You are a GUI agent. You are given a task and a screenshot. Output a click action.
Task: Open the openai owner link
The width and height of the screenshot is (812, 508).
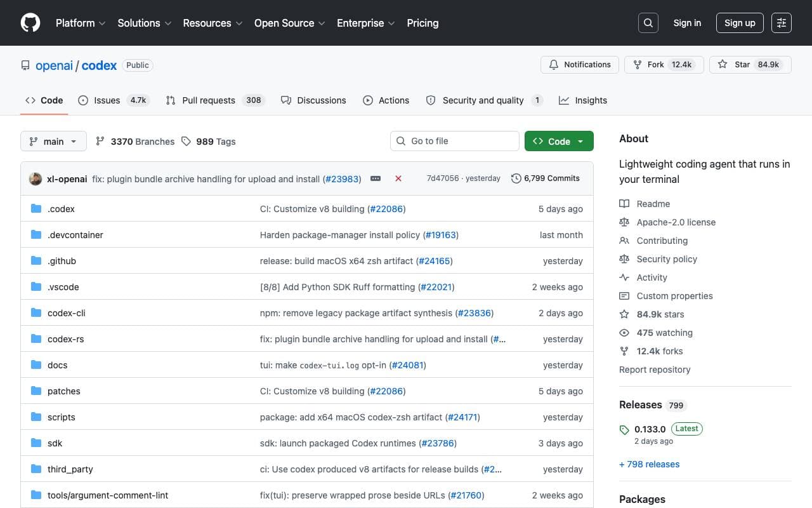[54, 65]
